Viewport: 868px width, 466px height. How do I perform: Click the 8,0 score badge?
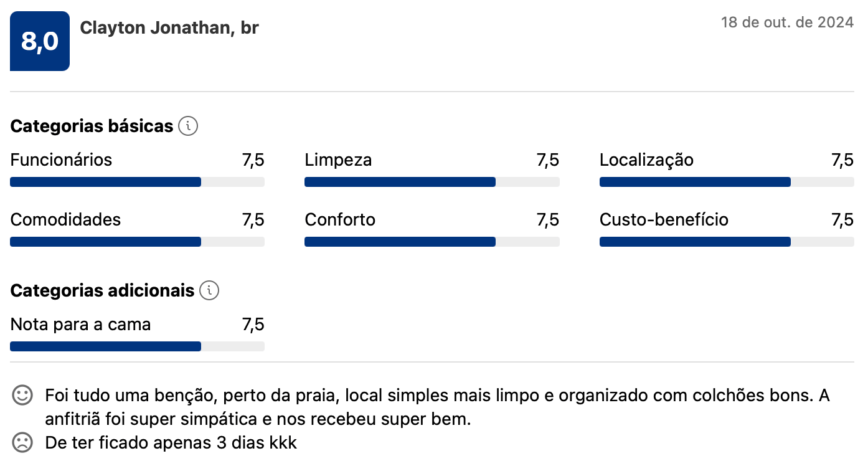pyautogui.click(x=40, y=41)
